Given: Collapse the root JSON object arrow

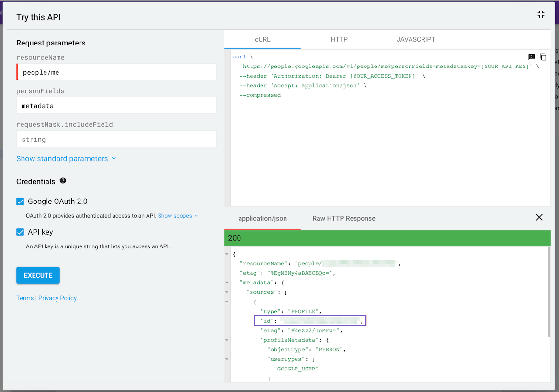Looking at the screenshot, I should 227,254.
